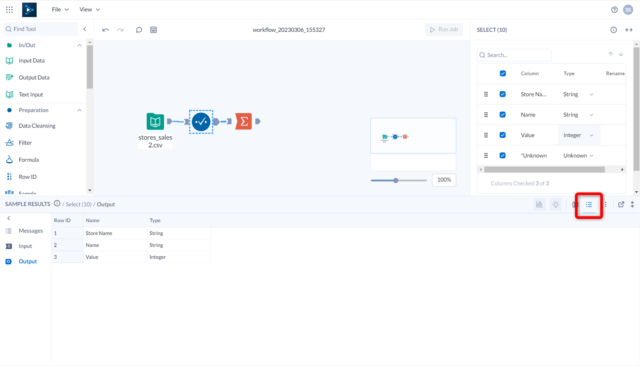Open the File menu
The width and height of the screenshot is (640, 366).
tap(60, 9)
